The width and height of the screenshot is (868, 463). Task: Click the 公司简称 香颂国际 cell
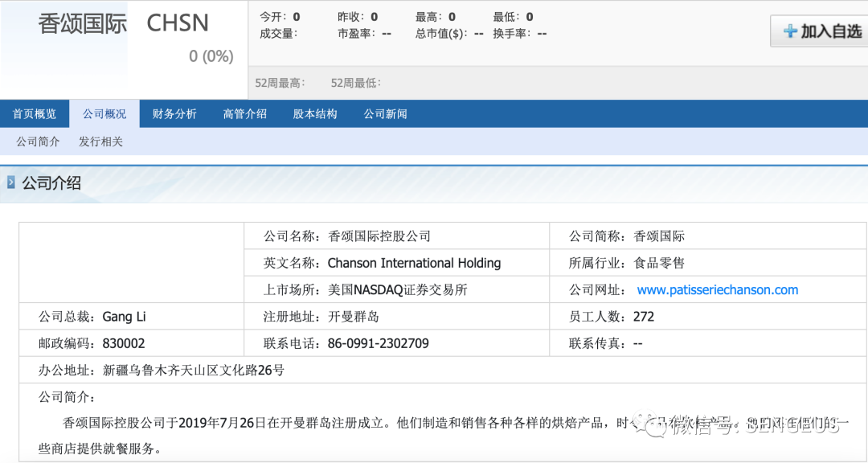707,236
